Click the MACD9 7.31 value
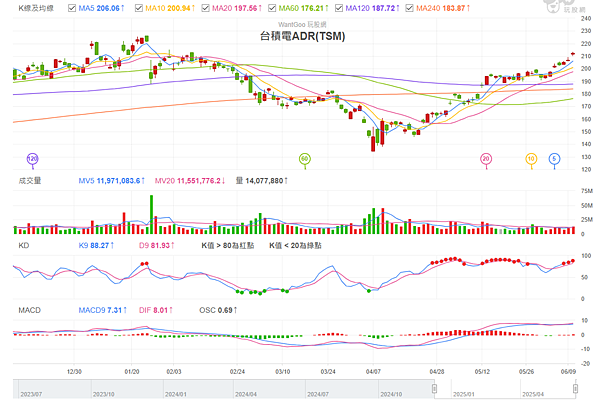 (x=103, y=310)
